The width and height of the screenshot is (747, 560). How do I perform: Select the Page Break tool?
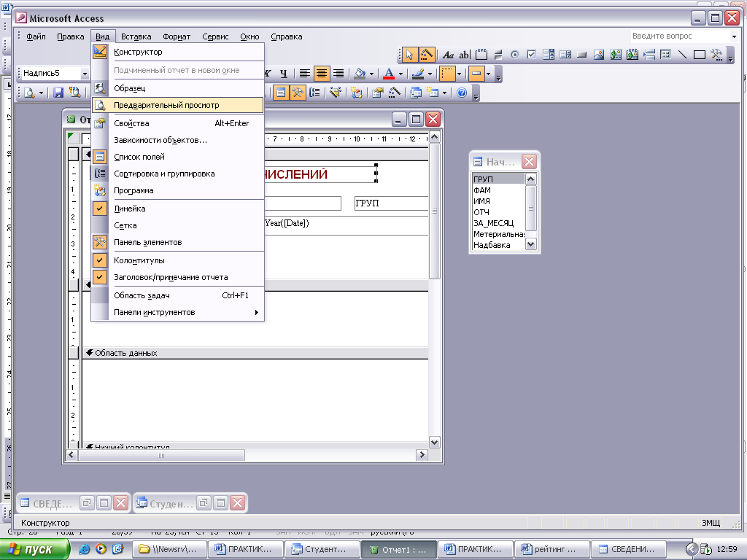(649, 55)
